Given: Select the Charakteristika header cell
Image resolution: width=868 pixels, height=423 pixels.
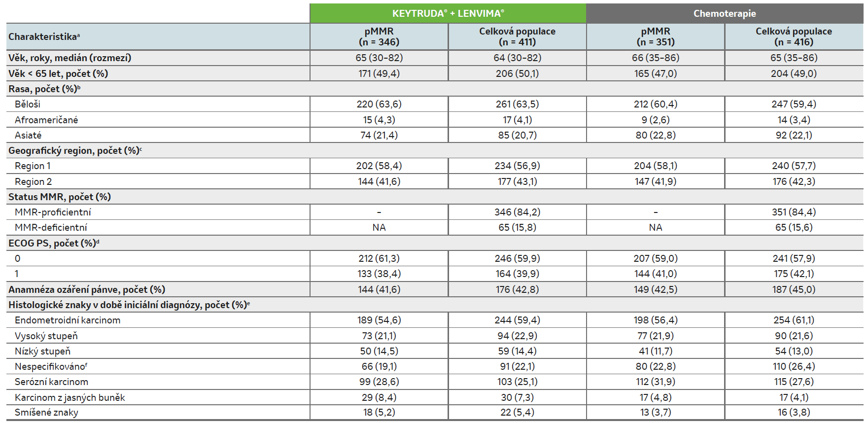Looking at the screenshot, I should pyautogui.click(x=44, y=36).
